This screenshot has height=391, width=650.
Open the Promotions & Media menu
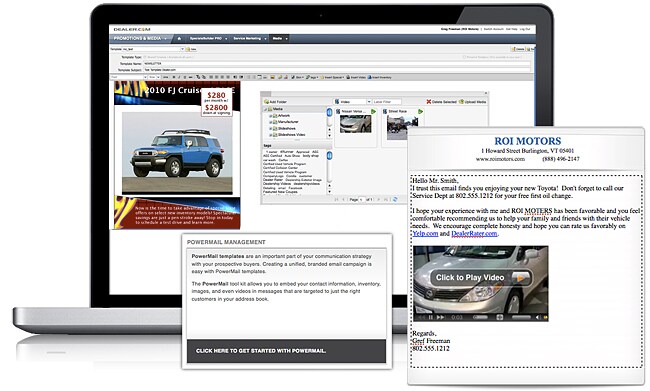[x=141, y=38]
